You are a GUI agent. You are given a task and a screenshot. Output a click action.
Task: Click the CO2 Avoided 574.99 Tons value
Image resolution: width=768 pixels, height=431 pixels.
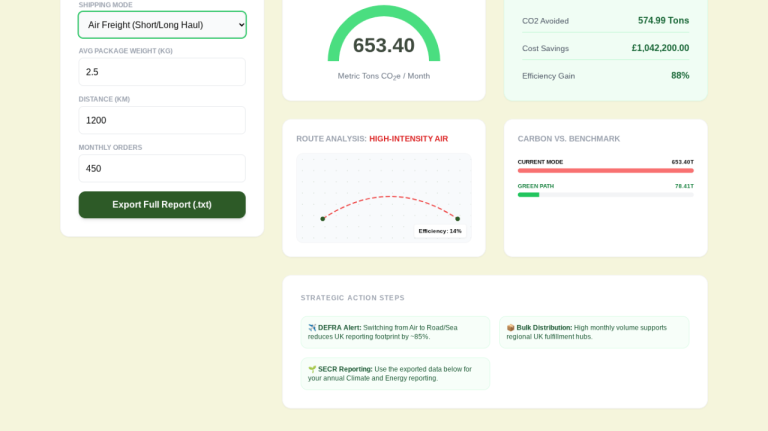[663, 20]
